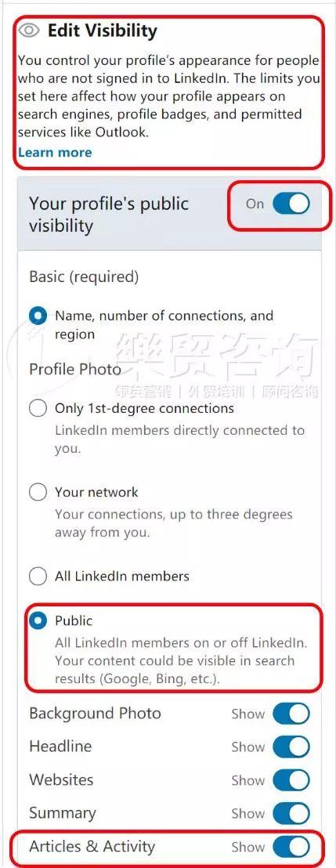Select Your network radio button
This screenshot has width=336, height=868.
point(38,492)
